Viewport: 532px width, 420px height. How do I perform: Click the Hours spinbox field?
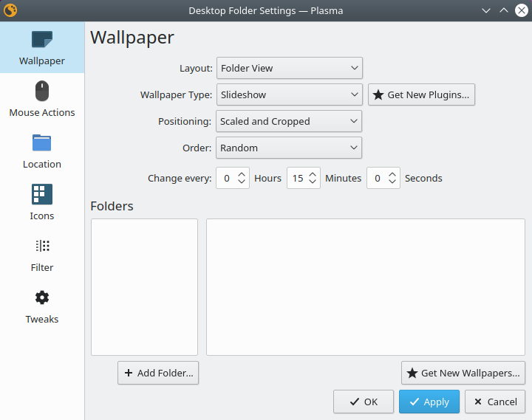[226, 178]
